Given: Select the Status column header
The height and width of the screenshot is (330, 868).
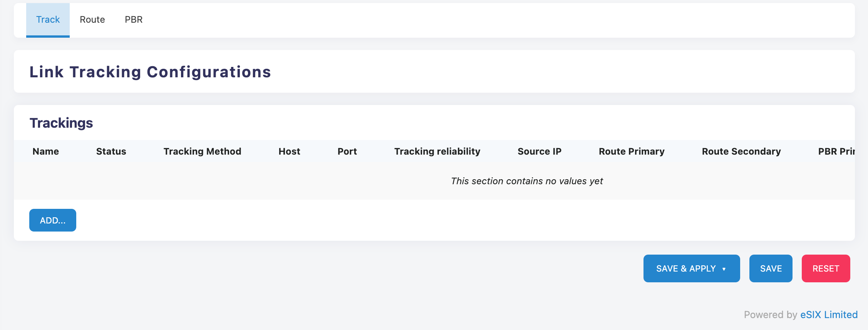Looking at the screenshot, I should (x=111, y=152).
